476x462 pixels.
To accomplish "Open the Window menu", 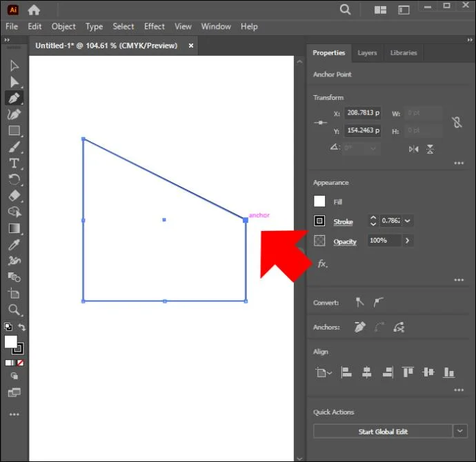I will point(216,26).
